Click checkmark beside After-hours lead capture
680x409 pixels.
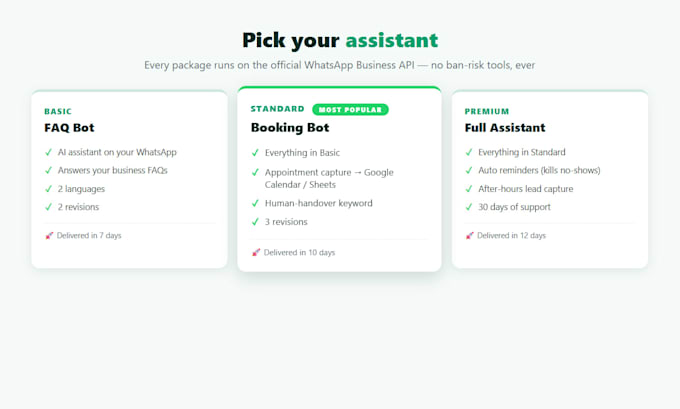[x=469, y=189]
